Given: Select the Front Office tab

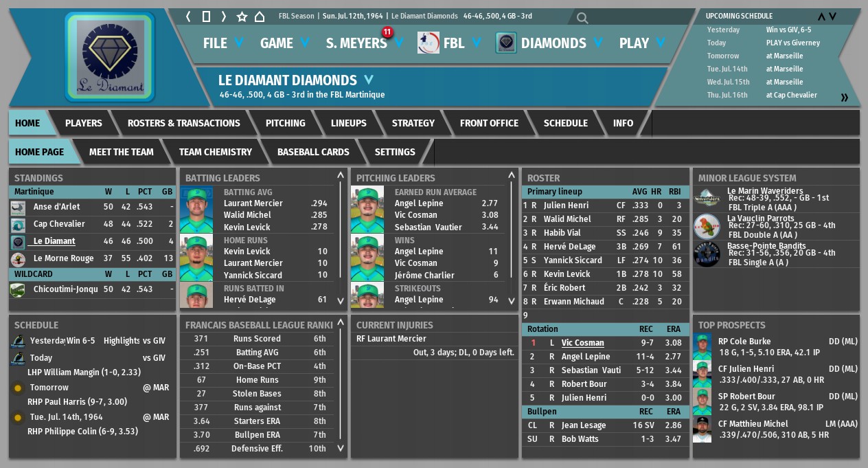Looking at the screenshot, I should coord(489,123).
